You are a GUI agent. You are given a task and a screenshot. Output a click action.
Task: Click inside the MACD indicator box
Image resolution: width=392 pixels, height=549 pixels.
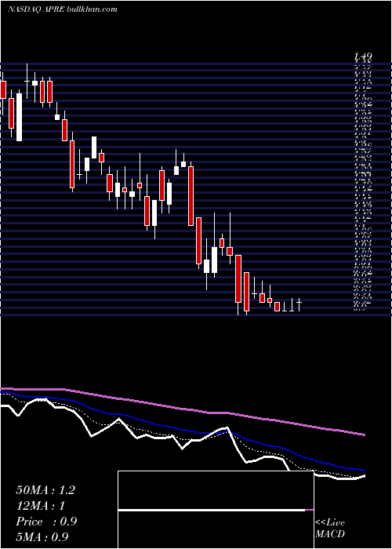click(x=216, y=510)
